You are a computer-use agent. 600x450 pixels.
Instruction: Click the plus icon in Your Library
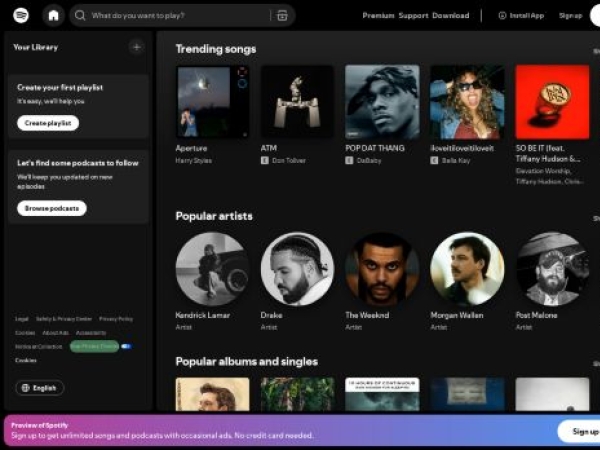(x=136, y=47)
